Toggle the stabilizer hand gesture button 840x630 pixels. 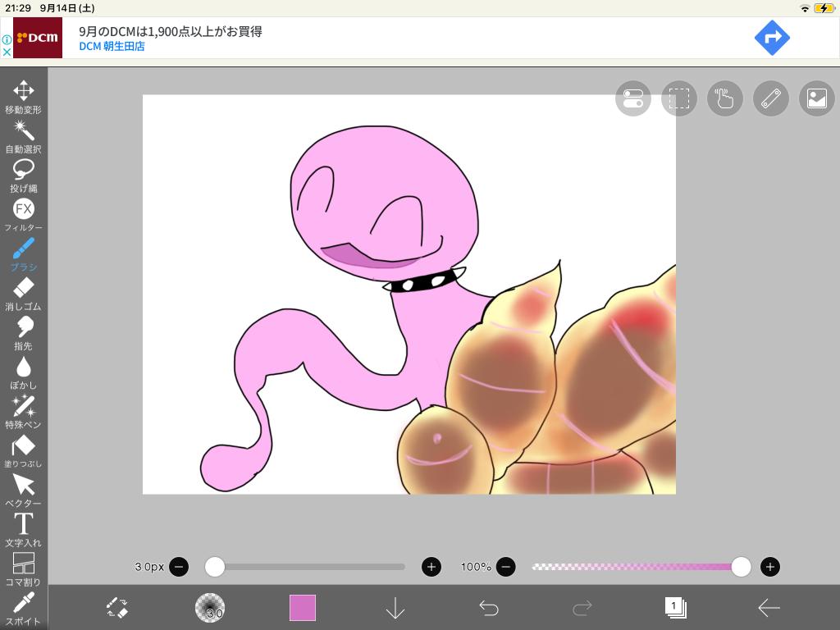(x=724, y=98)
